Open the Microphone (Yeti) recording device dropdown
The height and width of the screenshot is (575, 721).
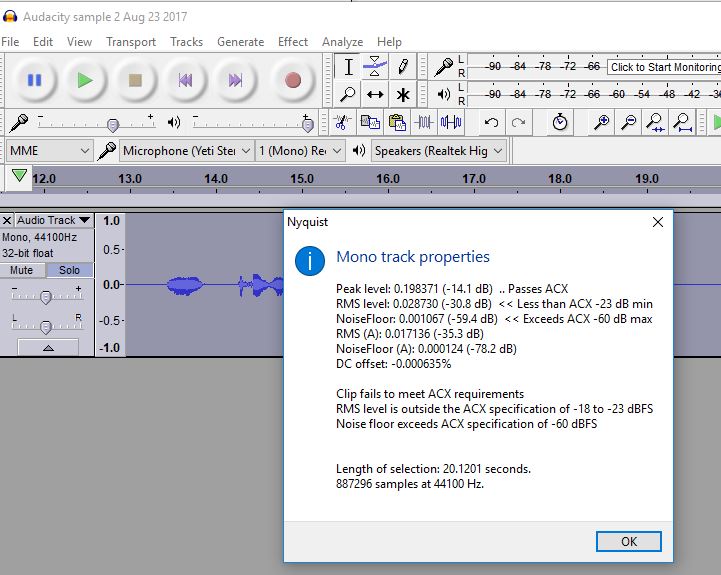(x=186, y=151)
